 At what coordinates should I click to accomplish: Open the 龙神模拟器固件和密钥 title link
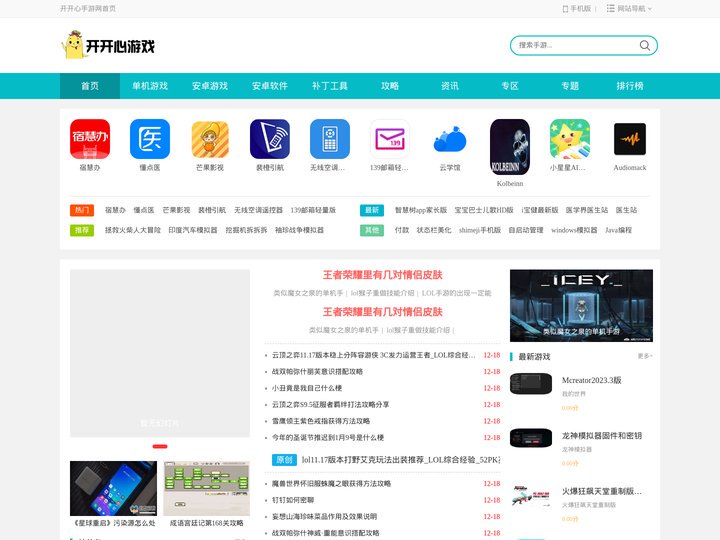coord(602,435)
